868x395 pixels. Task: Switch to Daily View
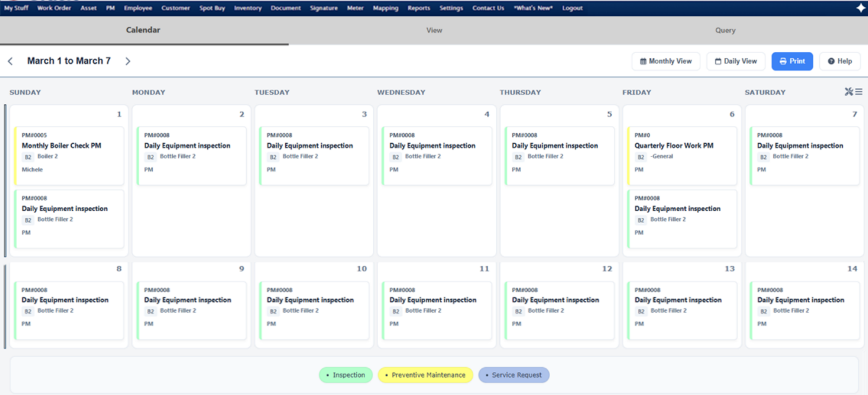coord(736,61)
